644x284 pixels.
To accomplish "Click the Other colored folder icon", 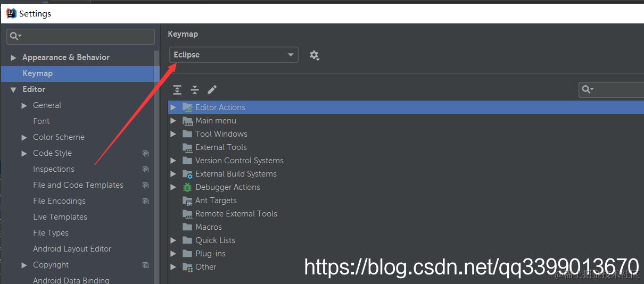I will (x=187, y=266).
